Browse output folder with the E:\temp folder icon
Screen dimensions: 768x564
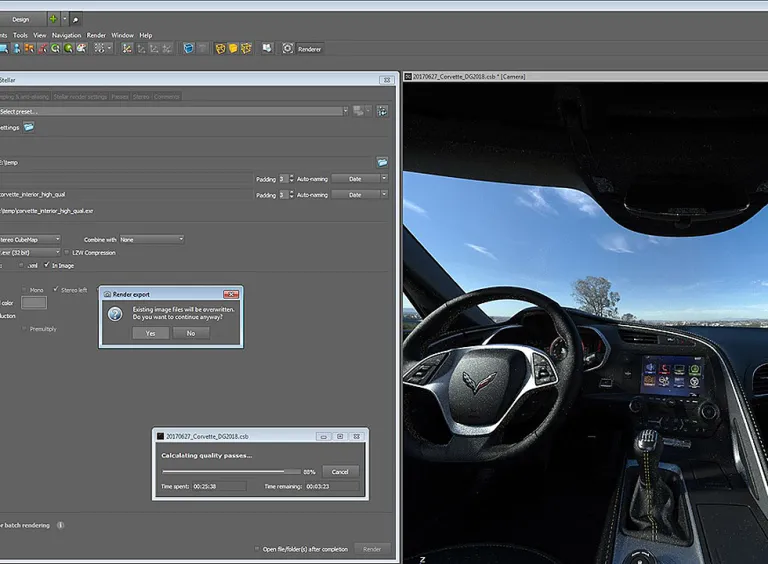click(382, 163)
